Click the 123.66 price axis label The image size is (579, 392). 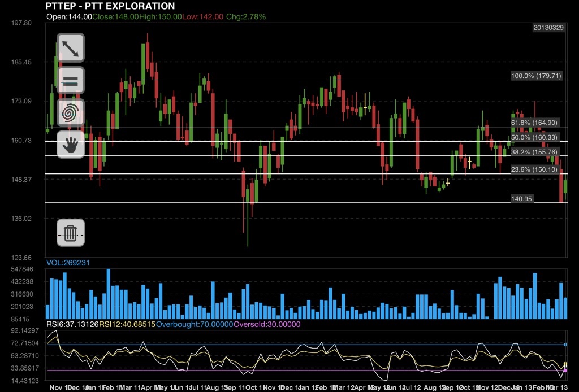click(x=21, y=258)
